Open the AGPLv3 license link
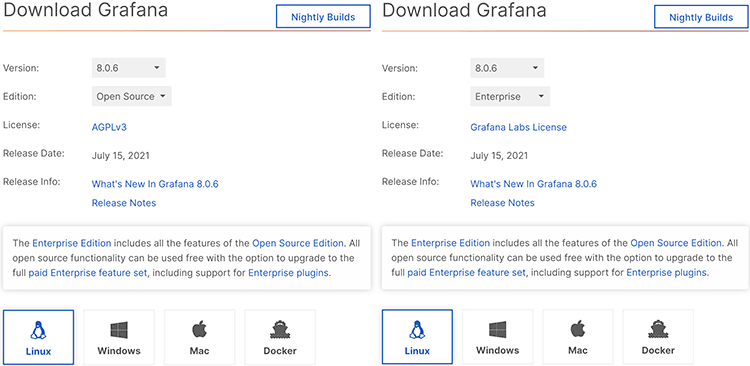This screenshot has width=750, height=366. pyautogui.click(x=109, y=127)
